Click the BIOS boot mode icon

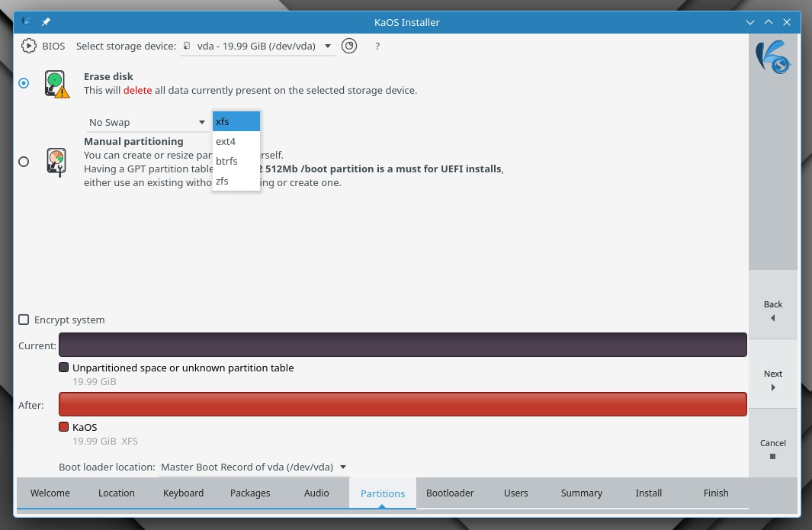(x=28, y=46)
